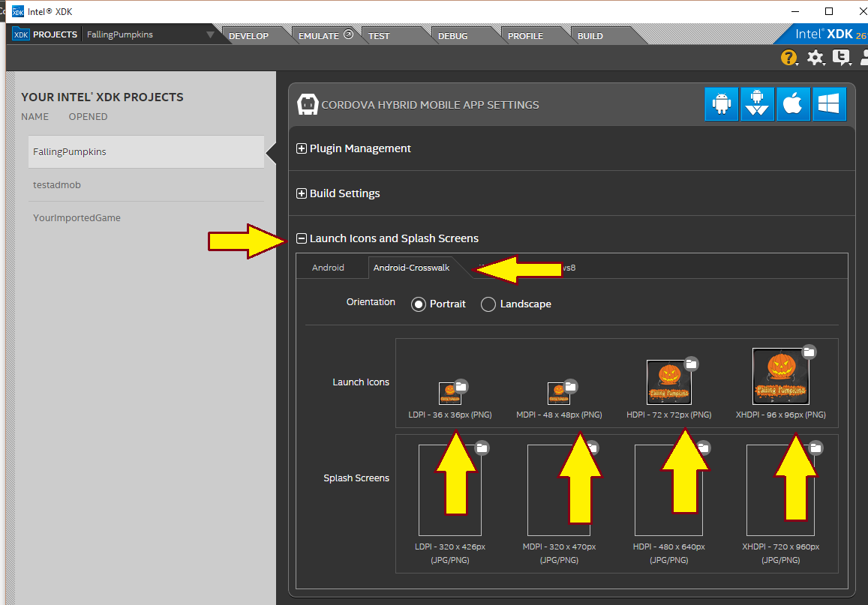This screenshot has width=868, height=605.
Task: Browse folder for LDPI splash screen
Action: (482, 448)
